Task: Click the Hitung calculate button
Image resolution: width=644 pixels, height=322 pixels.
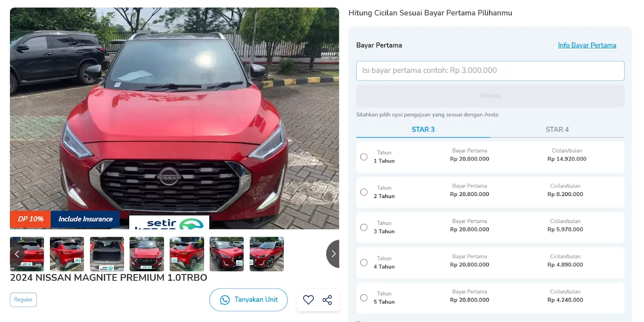Action: pyautogui.click(x=490, y=96)
